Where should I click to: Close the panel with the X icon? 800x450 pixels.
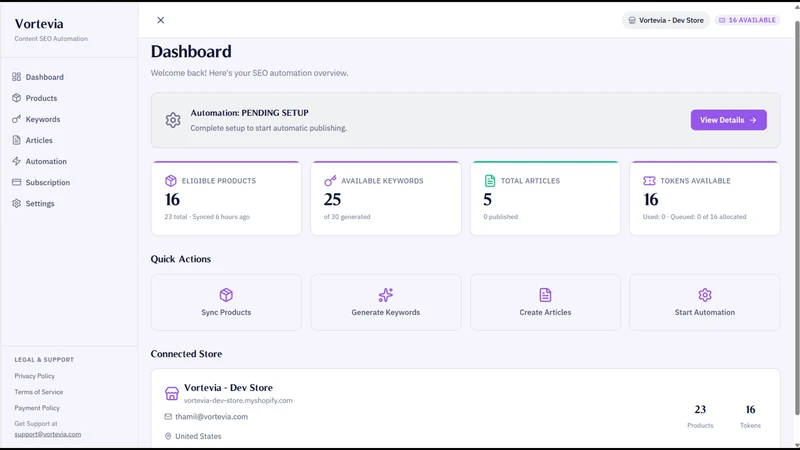coord(161,20)
